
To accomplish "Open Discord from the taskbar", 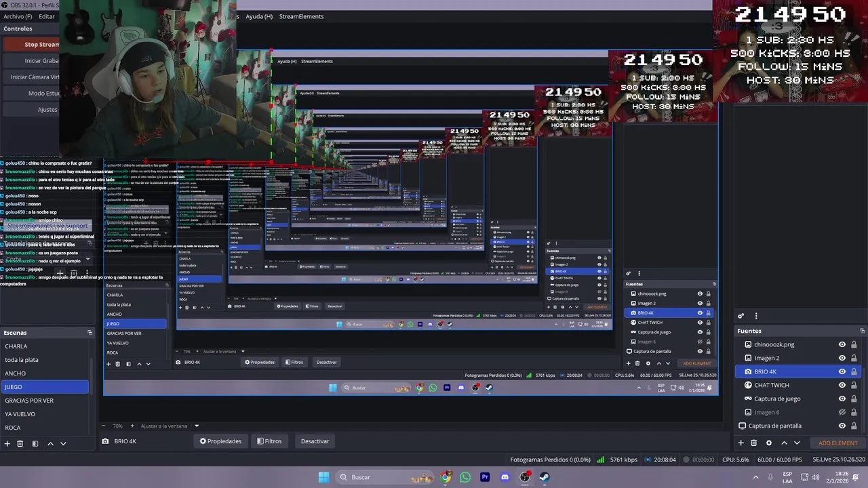I will click(x=505, y=477).
